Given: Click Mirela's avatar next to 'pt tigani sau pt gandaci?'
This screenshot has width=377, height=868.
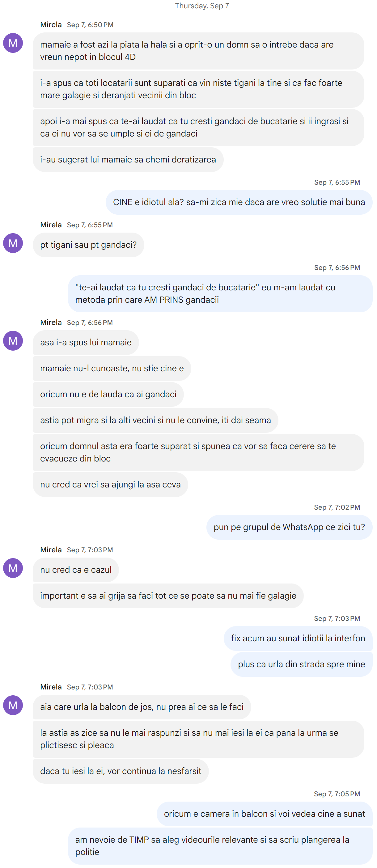Looking at the screenshot, I should (13, 243).
